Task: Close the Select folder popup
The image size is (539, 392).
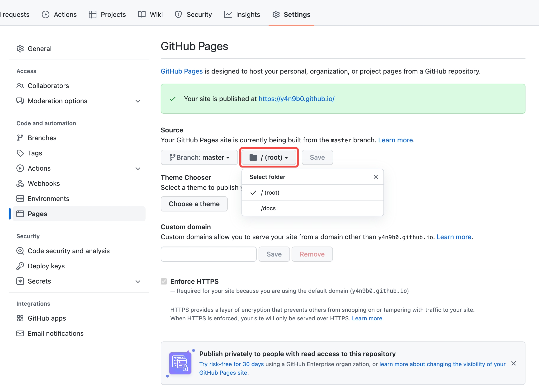Action: (x=376, y=177)
